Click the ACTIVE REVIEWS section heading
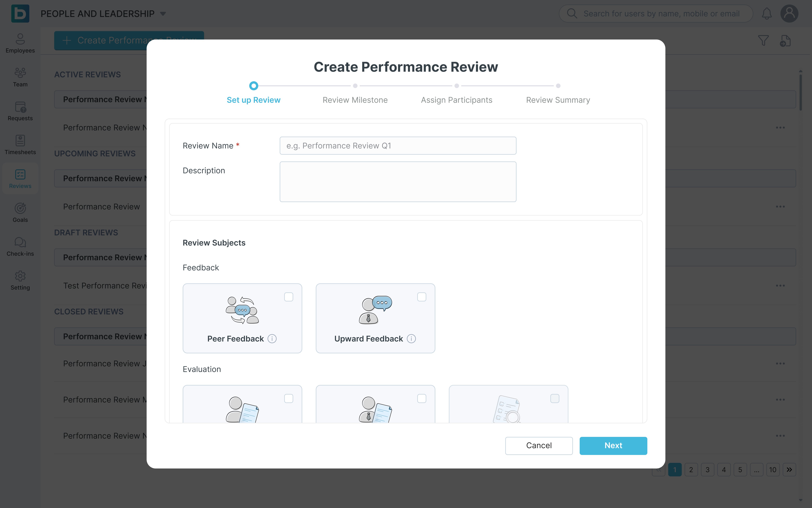This screenshot has height=508, width=812. [88, 75]
